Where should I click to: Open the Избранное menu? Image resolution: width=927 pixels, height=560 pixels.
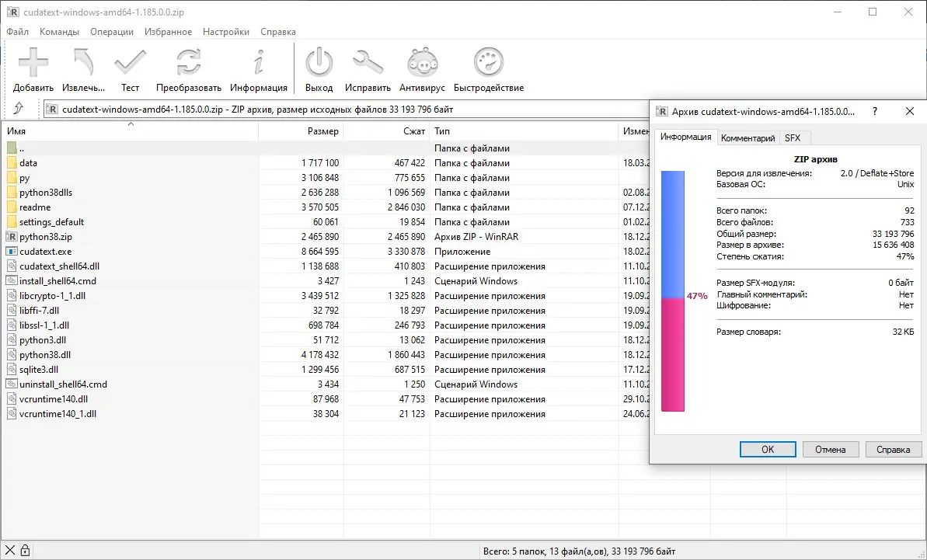coord(168,32)
